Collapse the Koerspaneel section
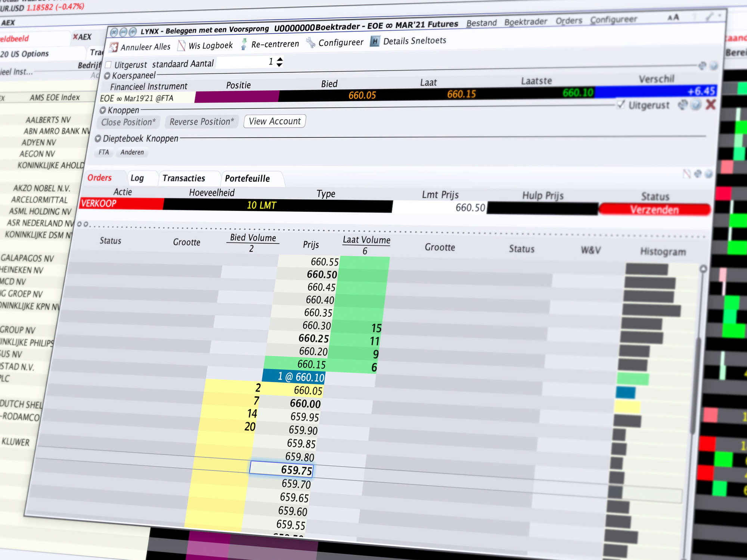This screenshot has height=560, width=747. tap(107, 76)
